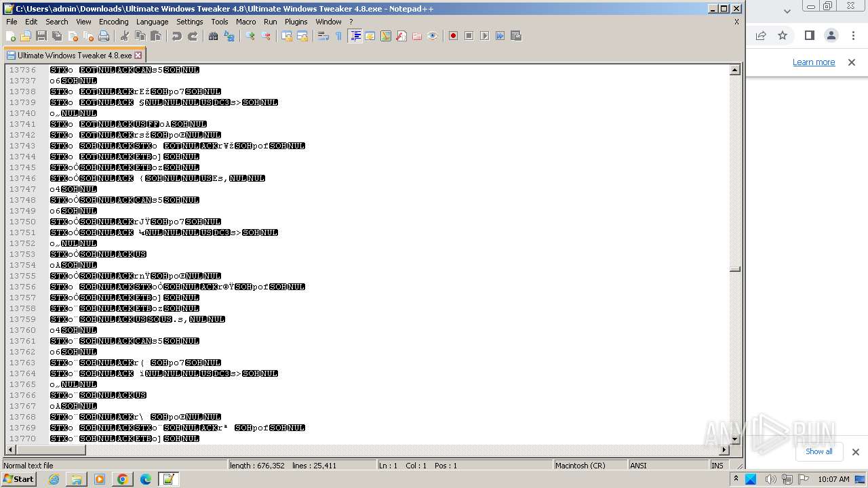Image resolution: width=868 pixels, height=488 pixels.
Task: Open the File menu
Action: point(12,22)
